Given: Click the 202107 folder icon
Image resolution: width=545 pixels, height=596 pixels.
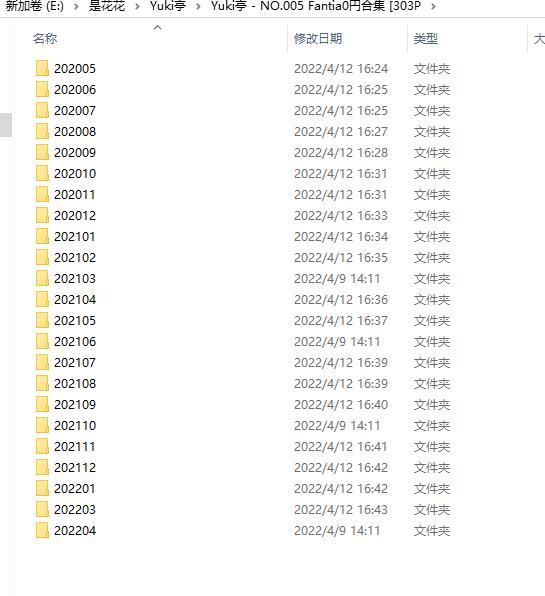Looking at the screenshot, I should [42, 363].
